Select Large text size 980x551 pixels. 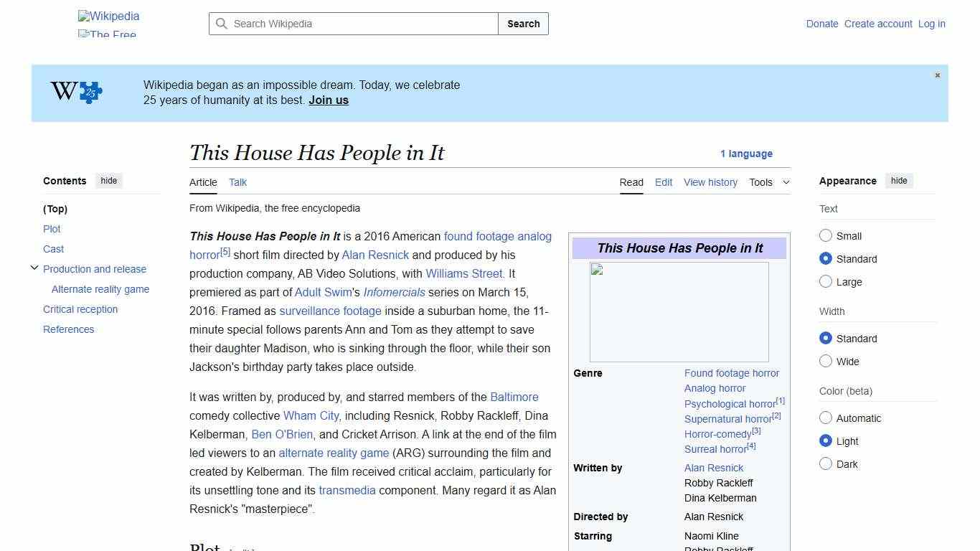pyautogui.click(x=826, y=281)
